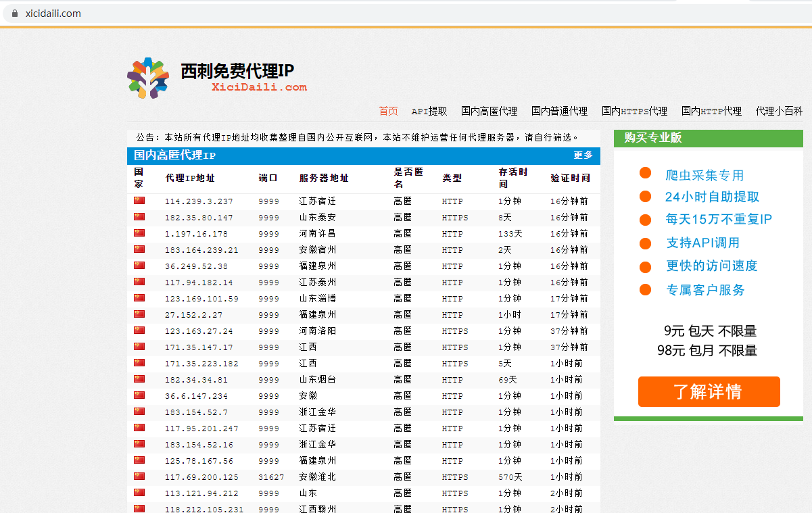The height and width of the screenshot is (513, 812).
Task: Click the orange bullet next to 爬虫采集专用
Action: 646,172
